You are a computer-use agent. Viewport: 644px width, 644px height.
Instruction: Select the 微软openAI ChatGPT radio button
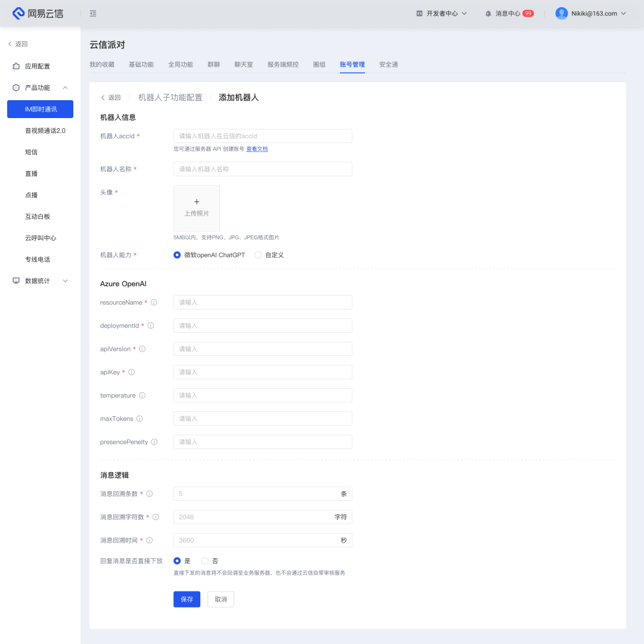(x=177, y=255)
